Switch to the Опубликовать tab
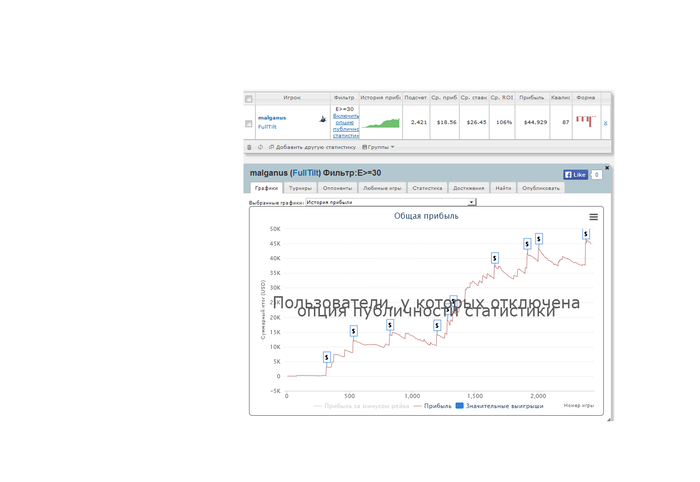 tap(541, 188)
